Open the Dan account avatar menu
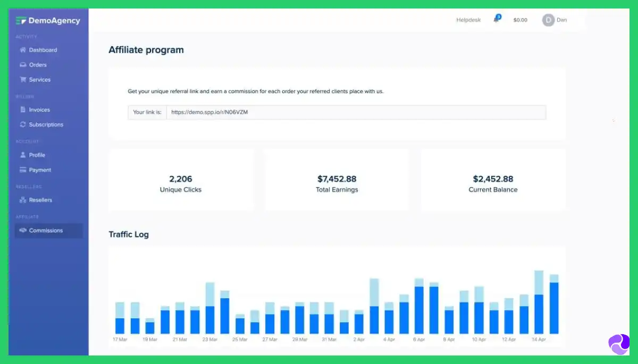 tap(548, 20)
